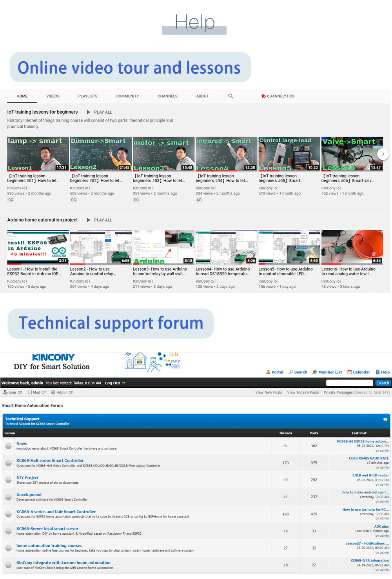Open the Lesson1 lamp to smart thumbnail
The image size is (392, 579).
[x=38, y=154]
